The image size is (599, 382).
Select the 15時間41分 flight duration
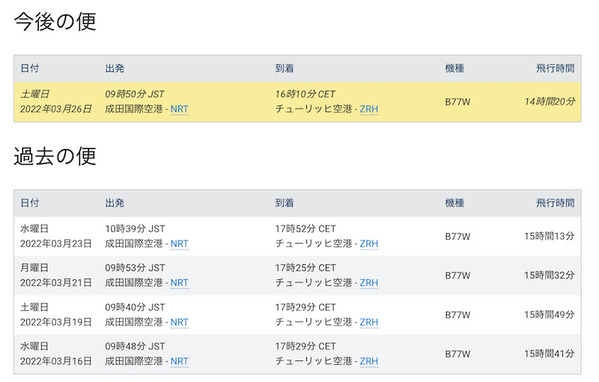pyautogui.click(x=549, y=354)
